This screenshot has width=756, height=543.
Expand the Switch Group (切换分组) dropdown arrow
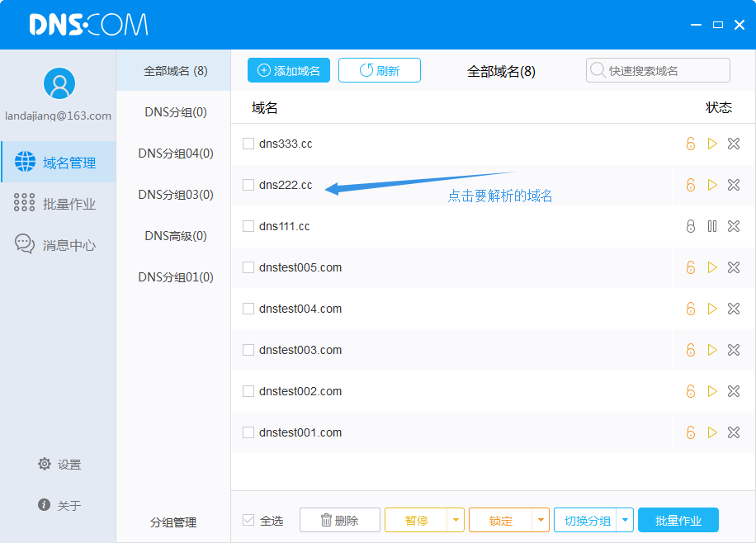point(625,520)
